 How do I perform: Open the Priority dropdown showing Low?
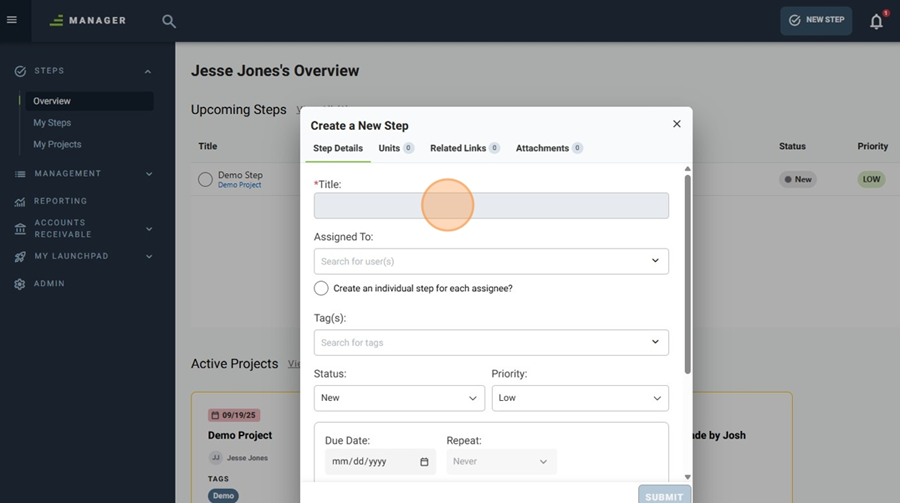click(x=580, y=398)
